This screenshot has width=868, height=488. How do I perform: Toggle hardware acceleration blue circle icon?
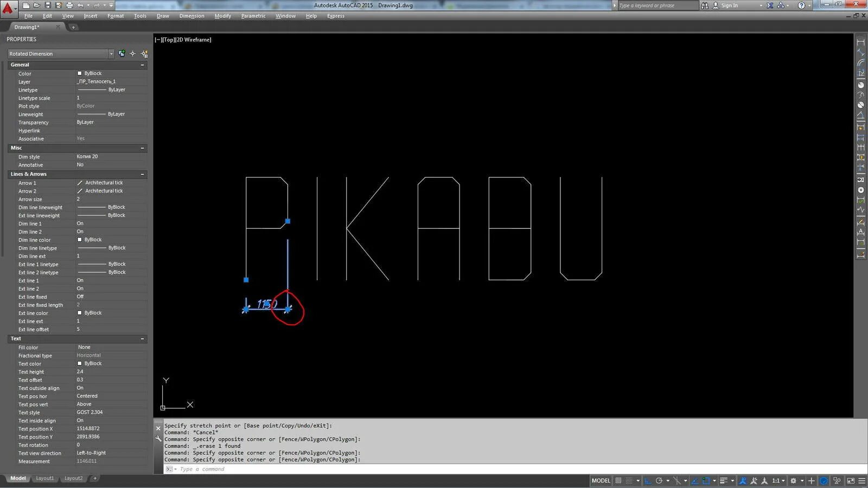tap(824, 480)
